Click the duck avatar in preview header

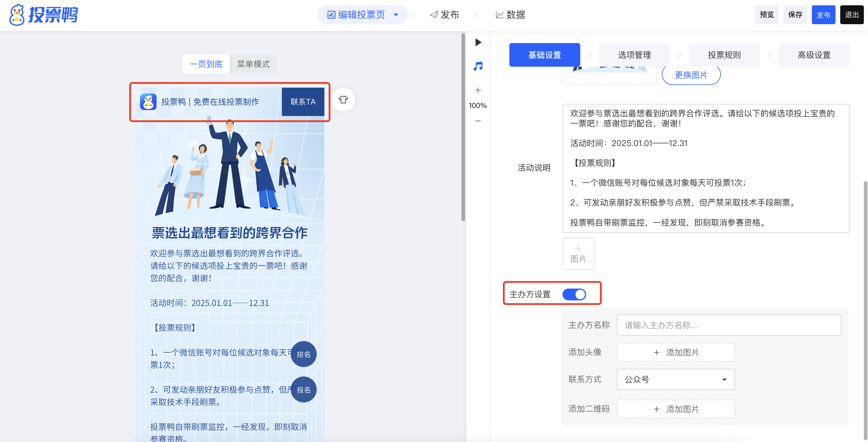pos(148,102)
